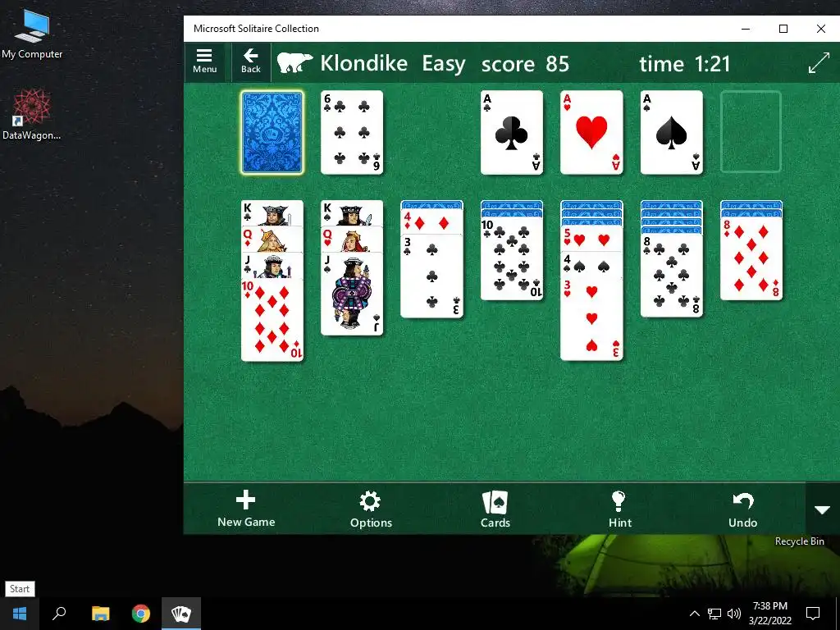Request a Hint with lightbulb icon

coord(620,509)
